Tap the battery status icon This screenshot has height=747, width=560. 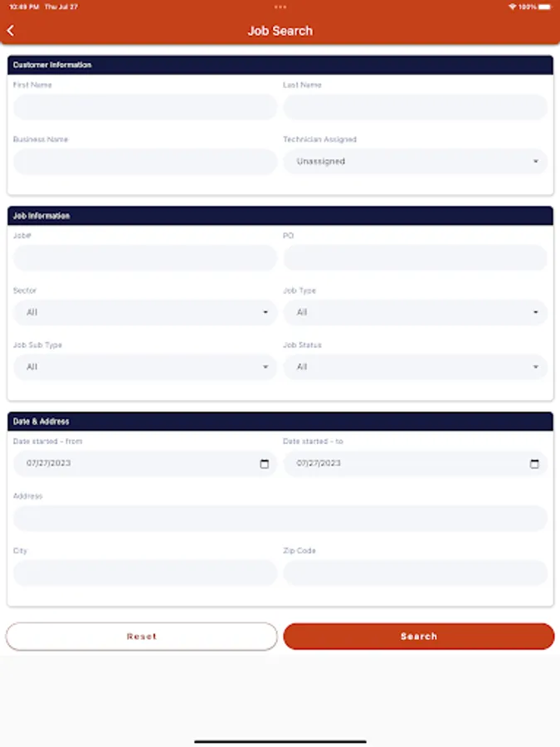pyautogui.click(x=545, y=7)
